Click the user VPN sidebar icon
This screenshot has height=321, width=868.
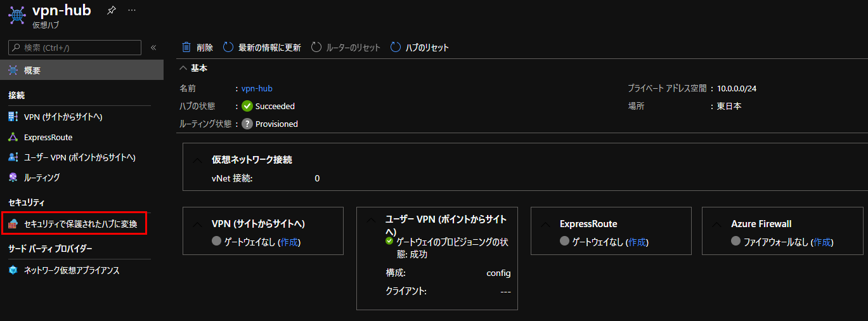13,157
